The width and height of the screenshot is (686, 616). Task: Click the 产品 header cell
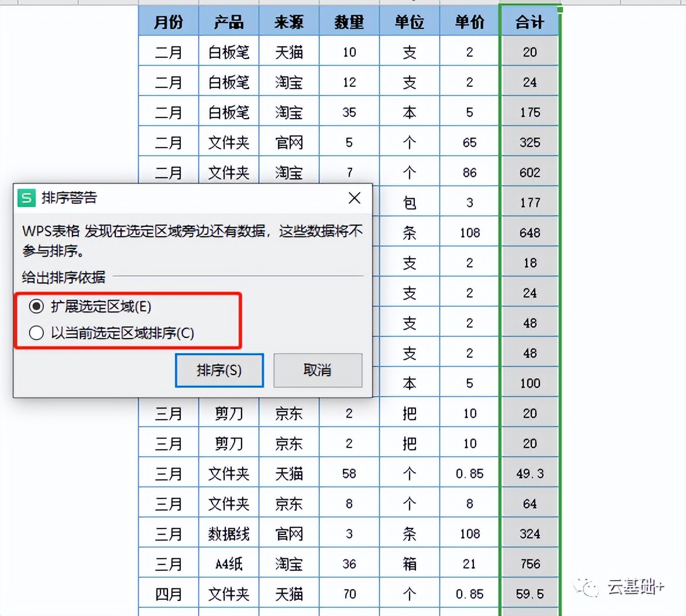(228, 21)
